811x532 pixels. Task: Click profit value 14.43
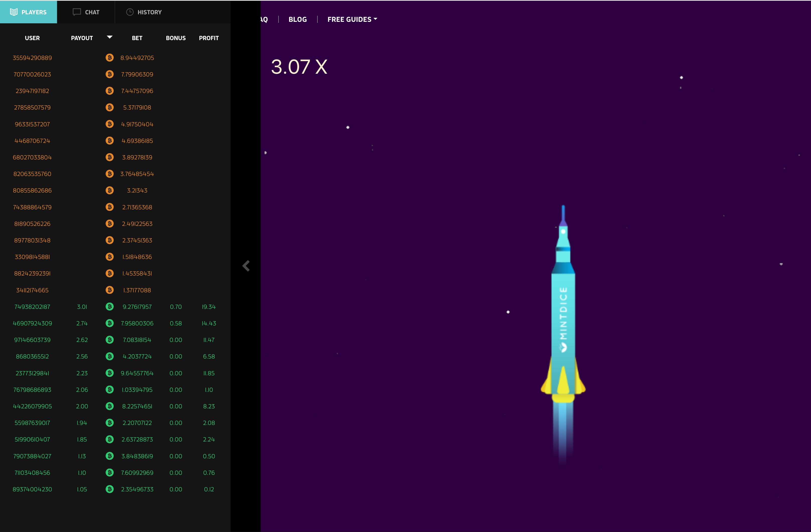(209, 323)
